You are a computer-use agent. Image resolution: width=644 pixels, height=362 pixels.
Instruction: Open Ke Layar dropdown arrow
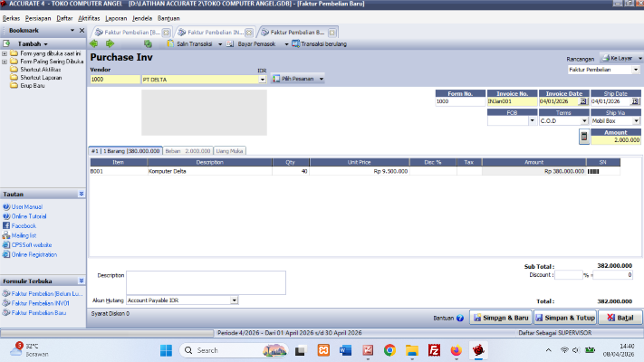pos(639,58)
